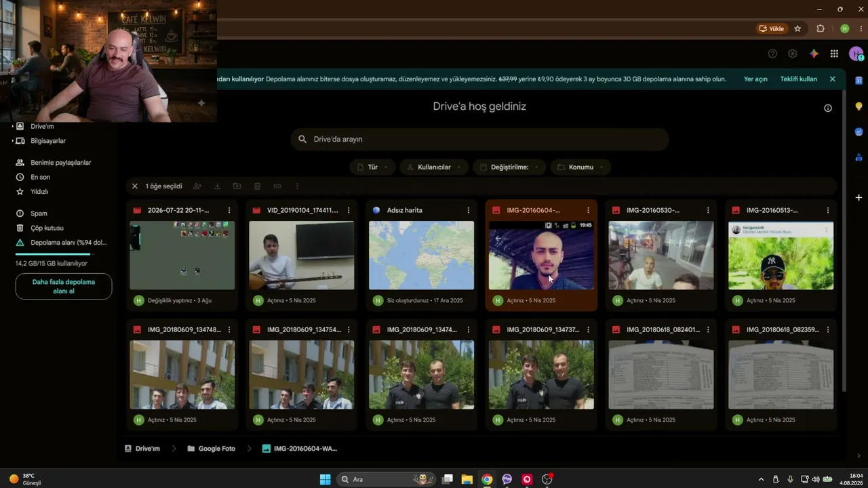Open the Drive support help icon
The width and height of the screenshot is (868, 488).
tap(772, 54)
